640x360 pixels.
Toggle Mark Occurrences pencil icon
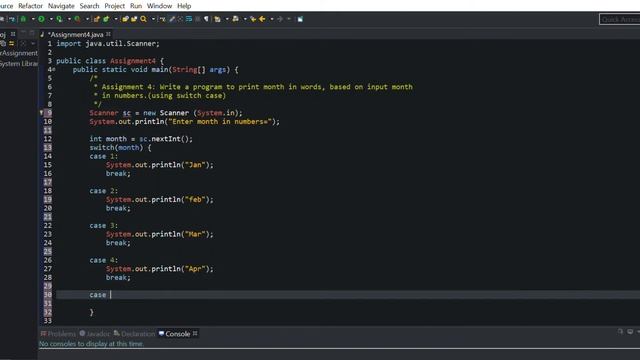point(172,19)
